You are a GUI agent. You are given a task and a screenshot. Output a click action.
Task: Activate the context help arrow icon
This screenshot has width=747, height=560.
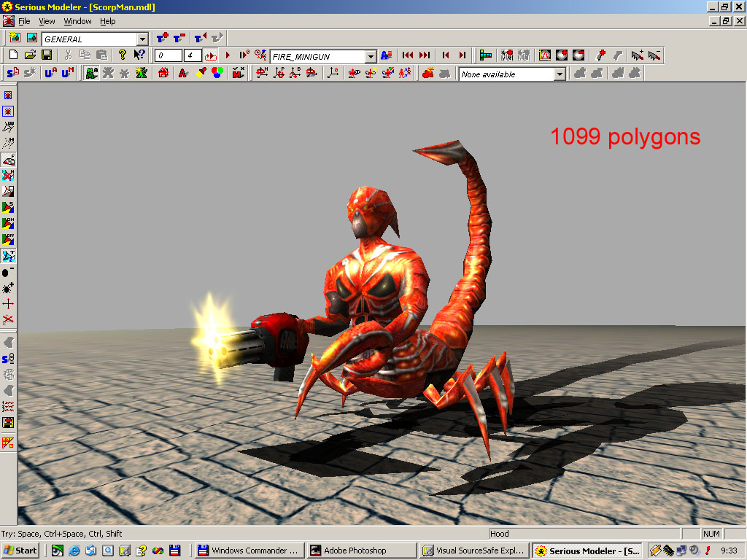point(139,55)
